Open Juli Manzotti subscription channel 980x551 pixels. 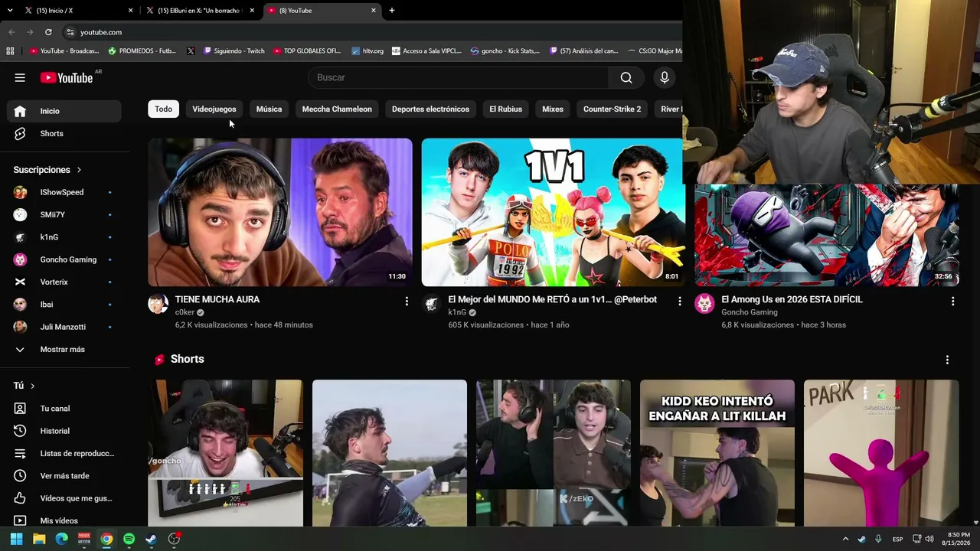[64, 327]
